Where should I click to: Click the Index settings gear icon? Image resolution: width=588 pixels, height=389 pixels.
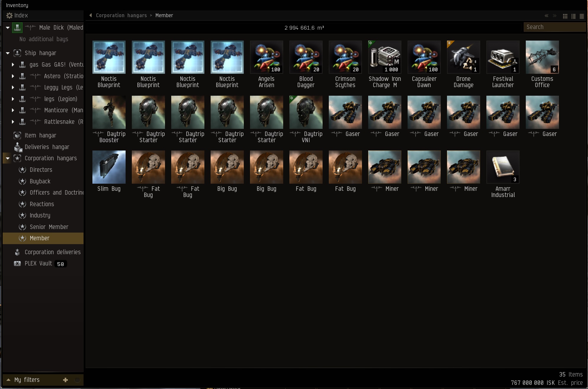(x=9, y=15)
